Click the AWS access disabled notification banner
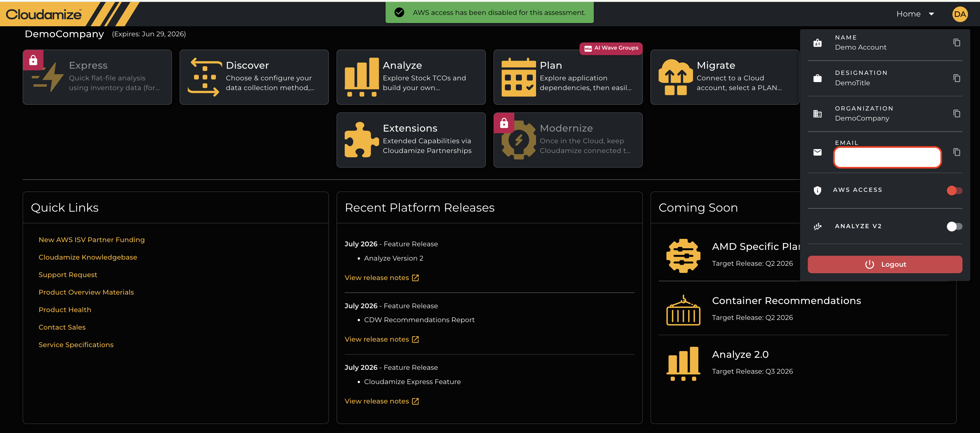The height and width of the screenshot is (433, 980). click(x=489, y=13)
